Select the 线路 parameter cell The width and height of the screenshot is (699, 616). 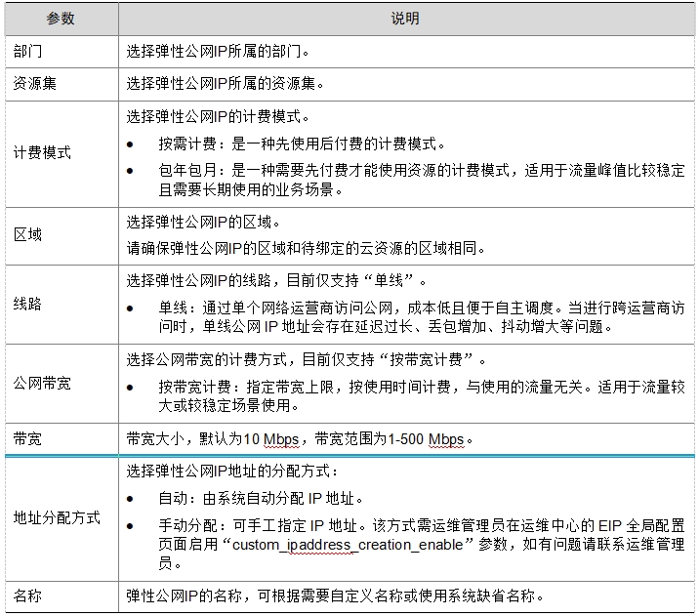[62, 305]
